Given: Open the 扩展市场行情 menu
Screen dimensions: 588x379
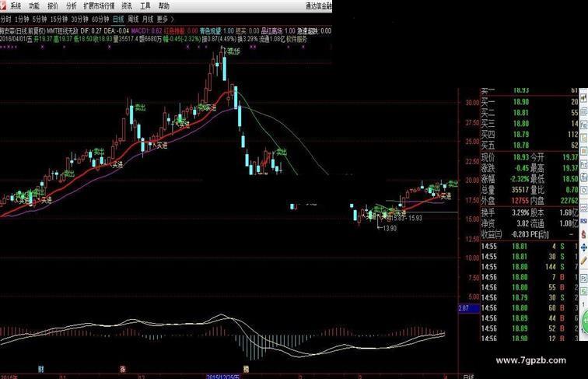Looking at the screenshot, I should 99,6.
